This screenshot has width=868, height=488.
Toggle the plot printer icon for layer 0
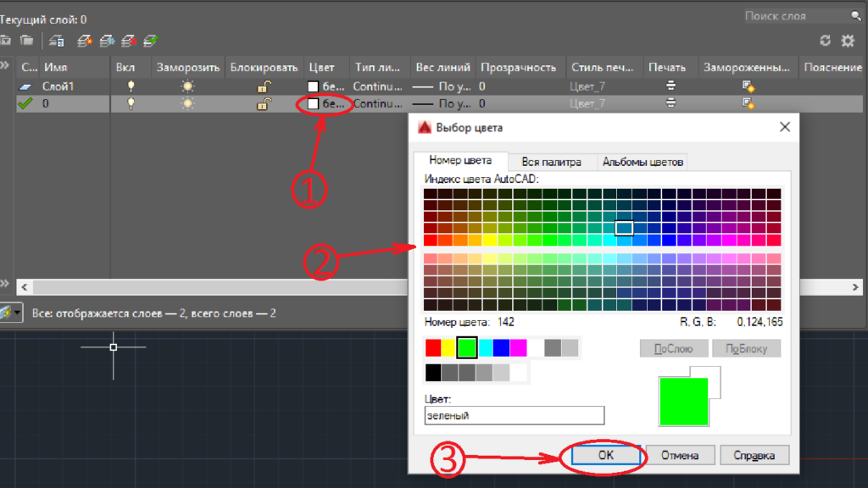[670, 103]
